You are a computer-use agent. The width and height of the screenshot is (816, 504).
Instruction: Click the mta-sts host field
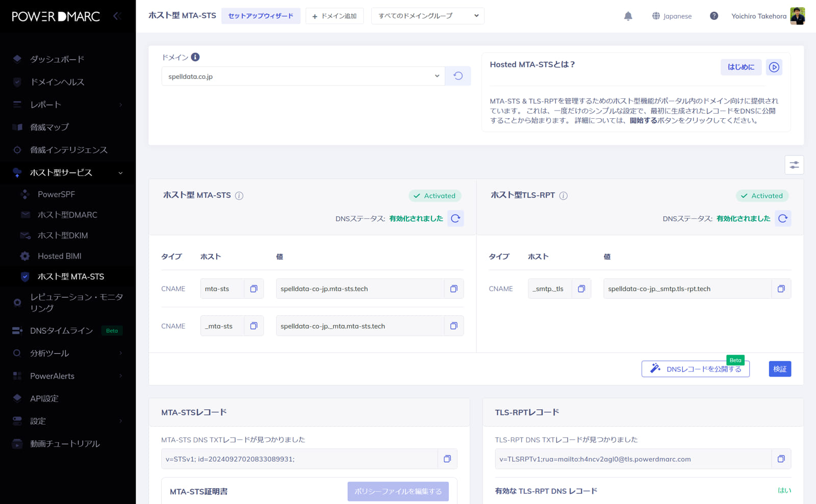[222, 288]
